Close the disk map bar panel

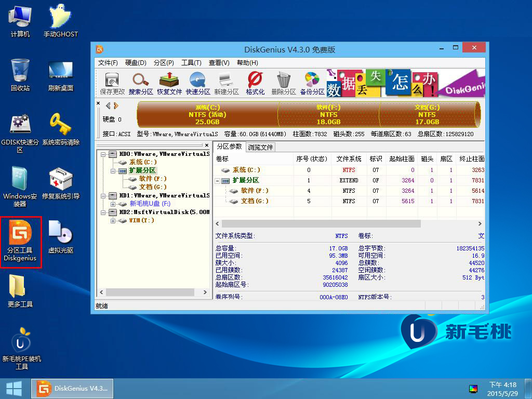pyautogui.click(x=98, y=103)
